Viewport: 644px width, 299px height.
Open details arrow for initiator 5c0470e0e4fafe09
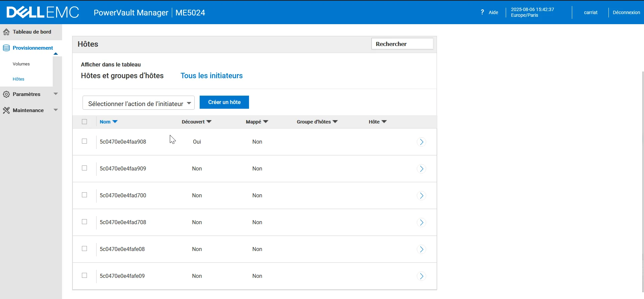point(421,276)
